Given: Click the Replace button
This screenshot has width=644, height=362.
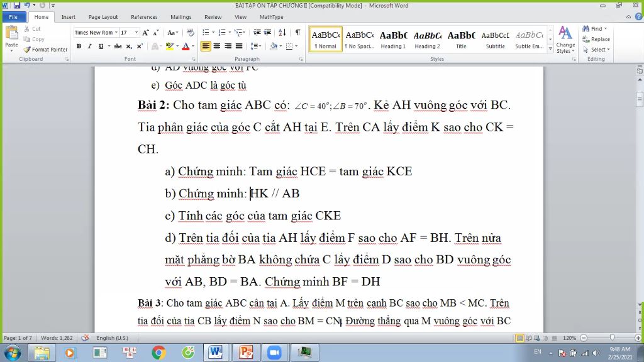Looking at the screenshot, I should click(x=596, y=40).
